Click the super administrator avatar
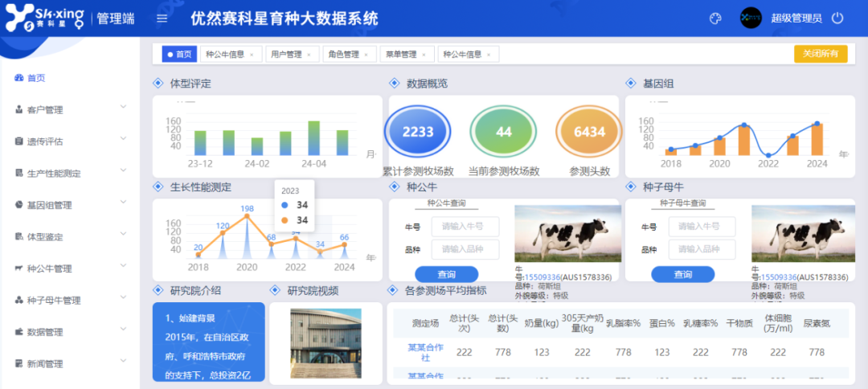The width and height of the screenshot is (868, 389). (751, 18)
